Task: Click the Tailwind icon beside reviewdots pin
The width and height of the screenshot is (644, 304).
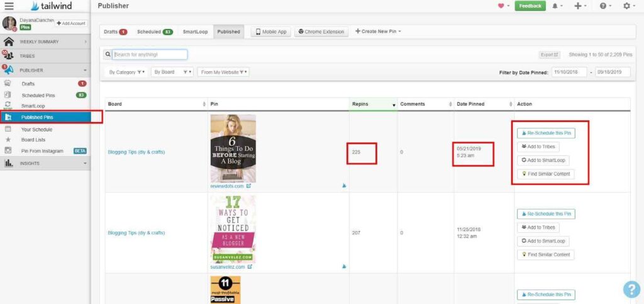Action: pyautogui.click(x=344, y=186)
